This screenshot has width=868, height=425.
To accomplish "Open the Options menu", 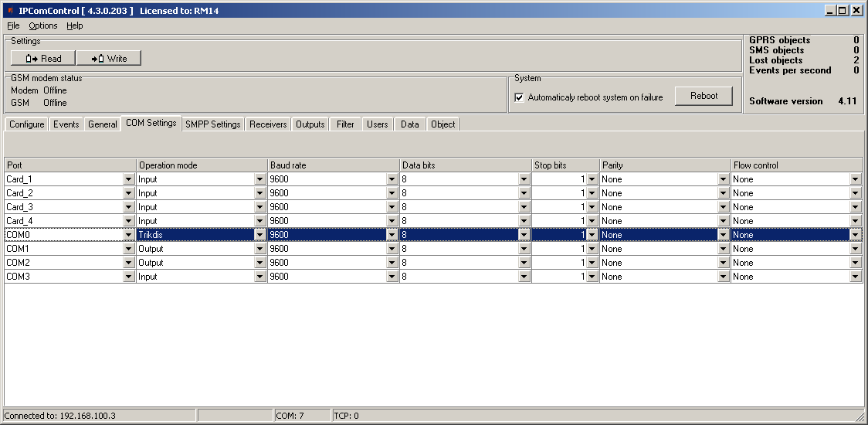I will (x=43, y=25).
